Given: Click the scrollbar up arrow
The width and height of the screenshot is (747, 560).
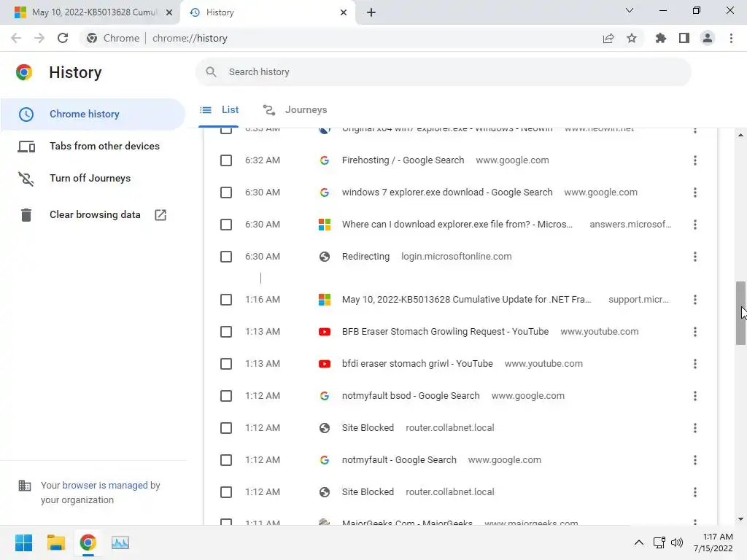Looking at the screenshot, I should [x=741, y=135].
